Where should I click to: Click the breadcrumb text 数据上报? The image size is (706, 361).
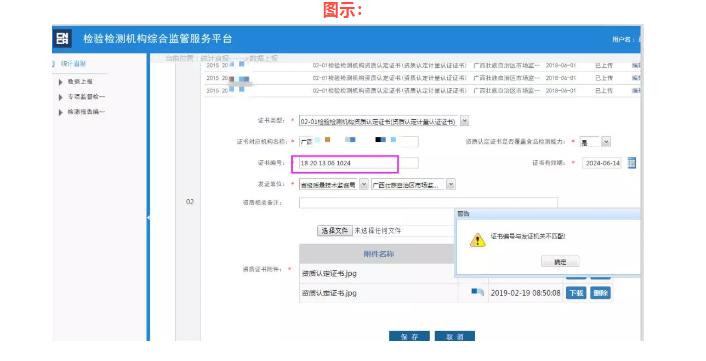[x=263, y=58]
